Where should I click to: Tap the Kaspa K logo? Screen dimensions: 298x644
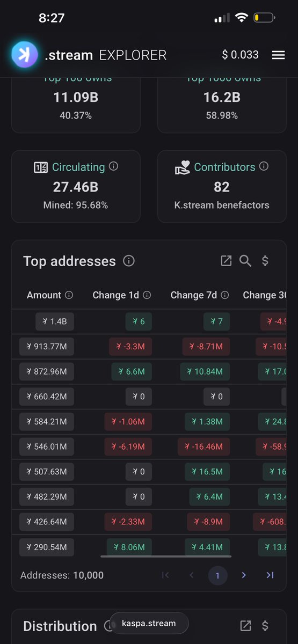[25, 54]
